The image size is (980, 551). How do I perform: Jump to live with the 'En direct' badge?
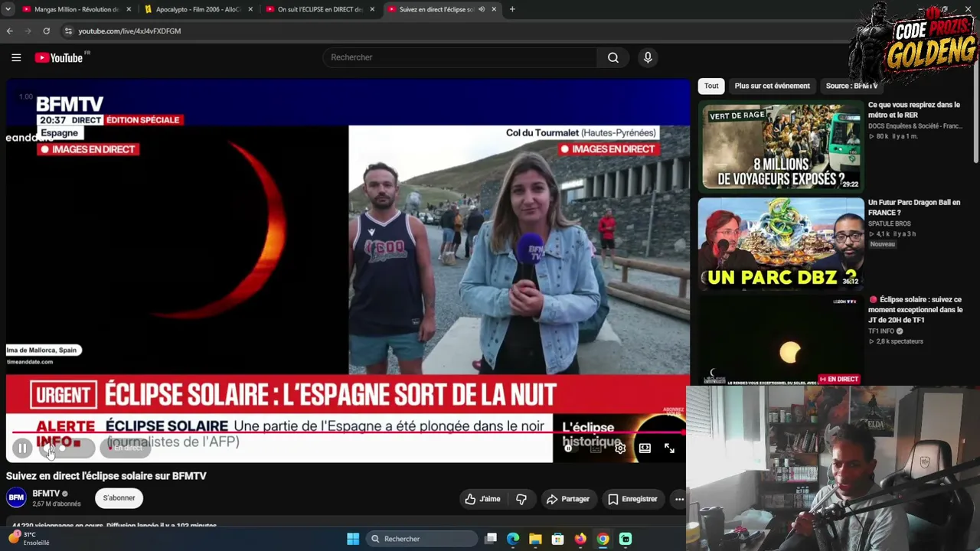tap(127, 448)
